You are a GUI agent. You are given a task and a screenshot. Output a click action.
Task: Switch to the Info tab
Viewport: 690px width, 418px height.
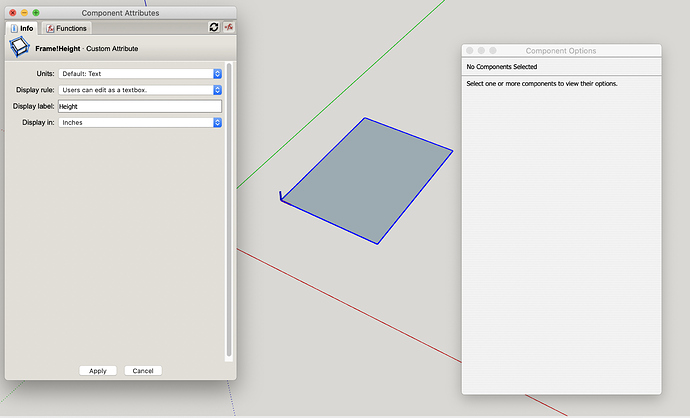point(22,28)
